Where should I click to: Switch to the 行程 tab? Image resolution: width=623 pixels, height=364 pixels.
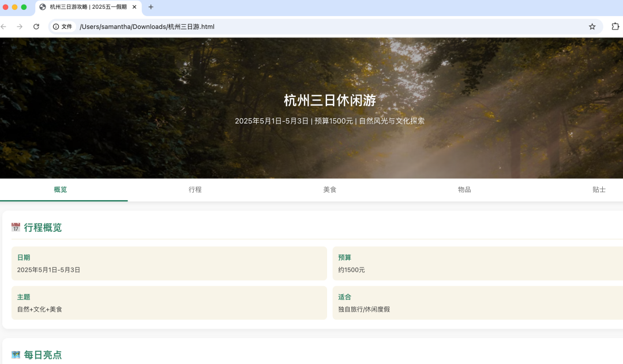195,190
